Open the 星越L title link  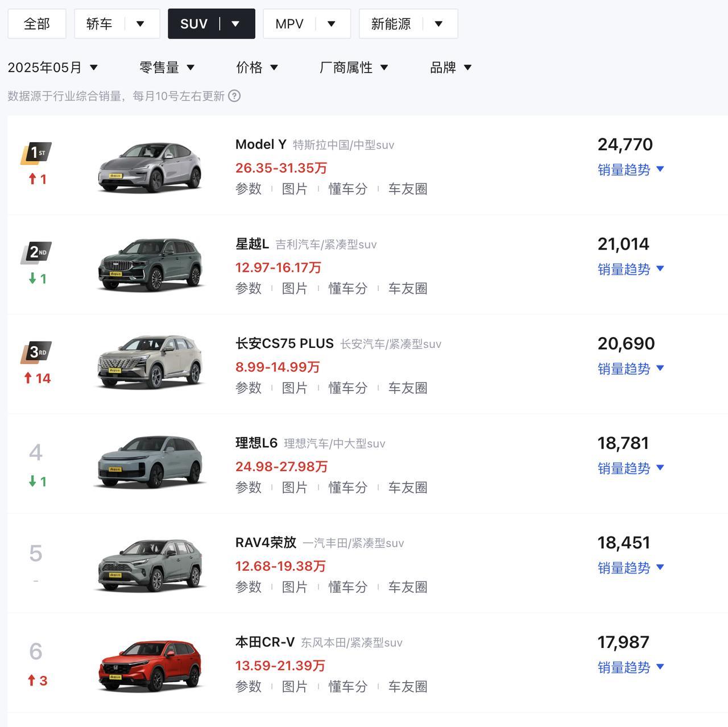(x=252, y=244)
